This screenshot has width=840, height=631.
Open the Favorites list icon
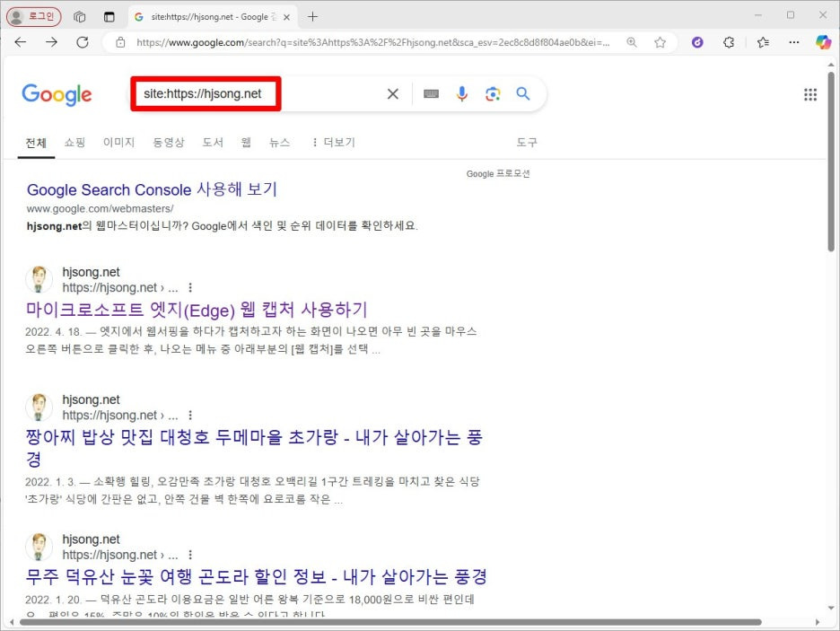764,42
